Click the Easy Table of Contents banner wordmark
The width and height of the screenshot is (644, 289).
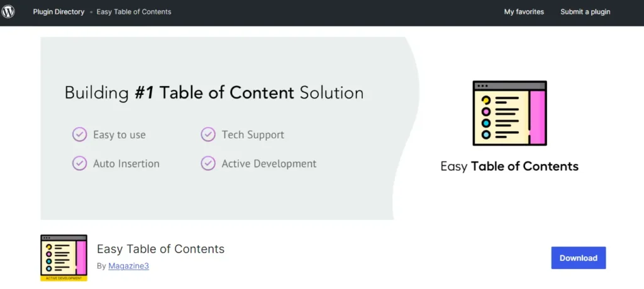(509, 166)
